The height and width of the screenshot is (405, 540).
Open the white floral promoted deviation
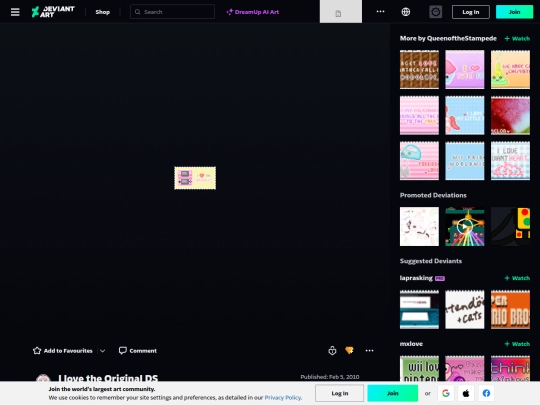click(x=419, y=227)
